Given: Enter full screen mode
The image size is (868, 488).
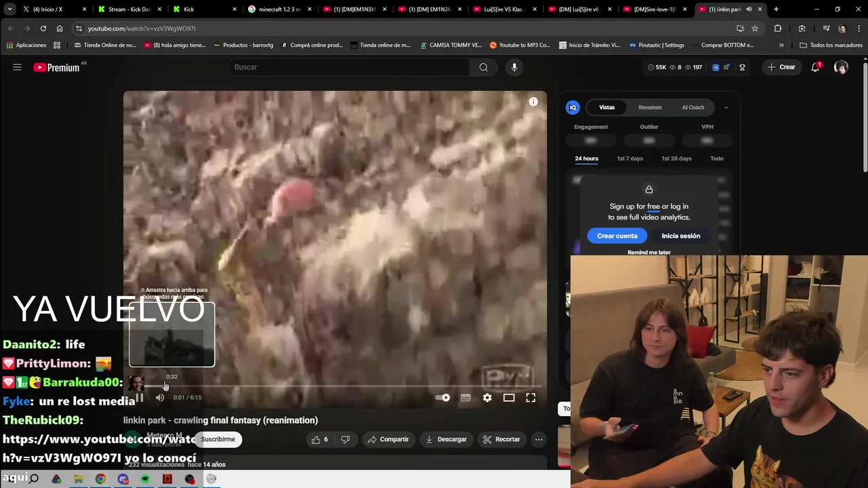Looking at the screenshot, I should tap(530, 398).
